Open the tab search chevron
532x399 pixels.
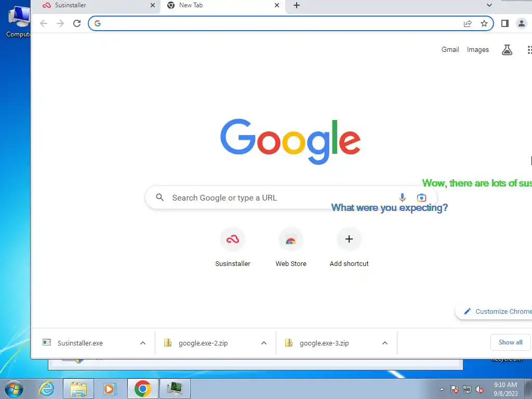(489, 5)
